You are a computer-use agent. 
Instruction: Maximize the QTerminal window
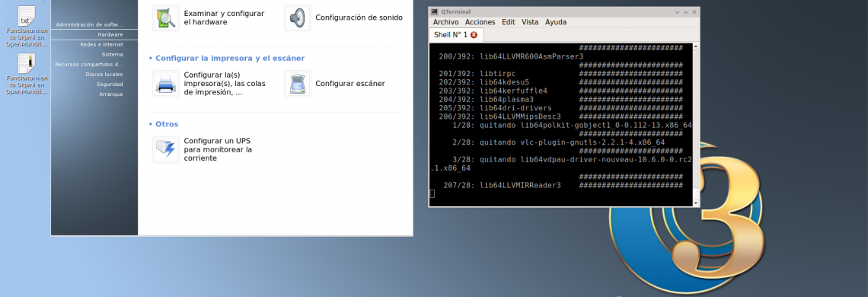tap(686, 11)
